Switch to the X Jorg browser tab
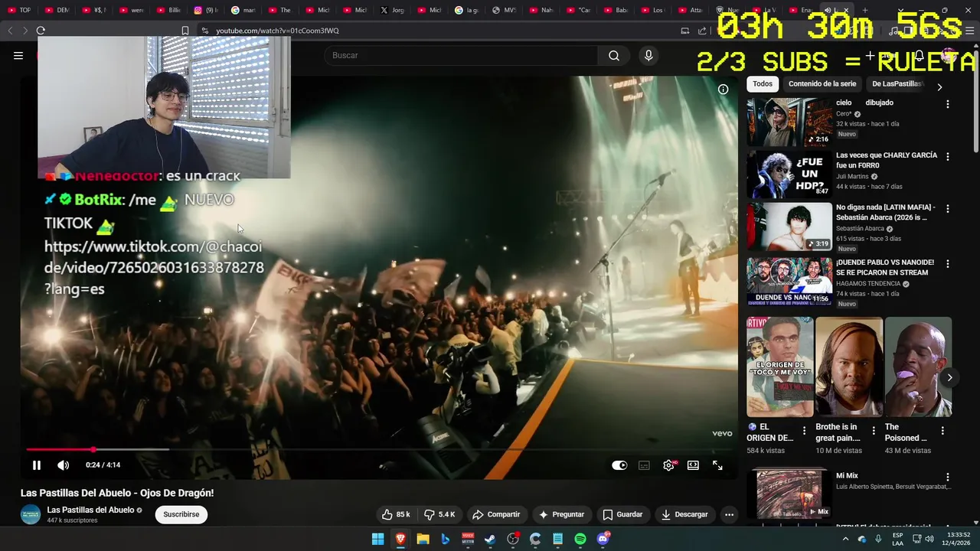Viewport: 980px width, 551px height. (x=394, y=10)
